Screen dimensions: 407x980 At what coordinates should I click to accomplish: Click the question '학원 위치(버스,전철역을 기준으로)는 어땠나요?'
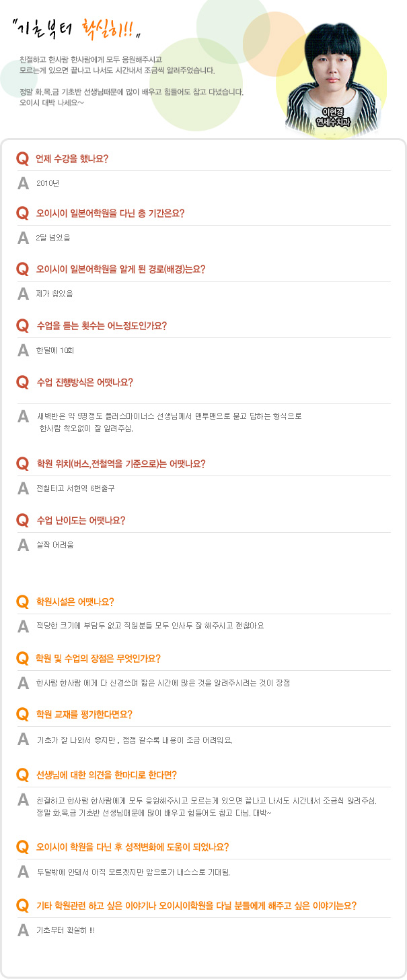pos(121,464)
